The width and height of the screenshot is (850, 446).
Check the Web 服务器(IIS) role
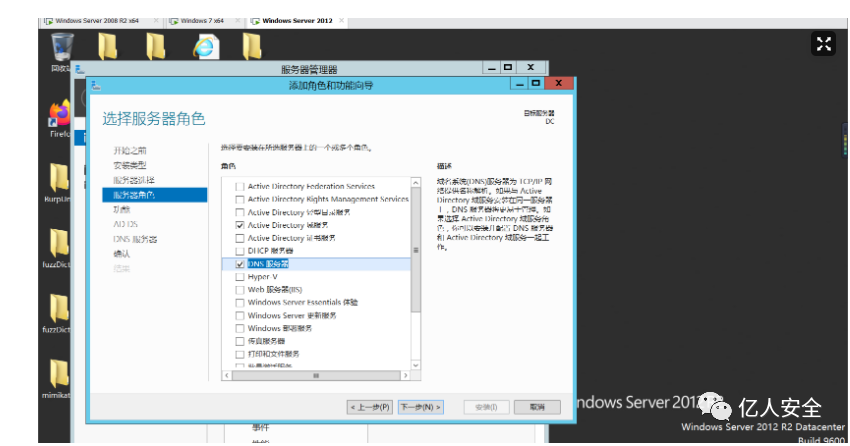pos(240,290)
